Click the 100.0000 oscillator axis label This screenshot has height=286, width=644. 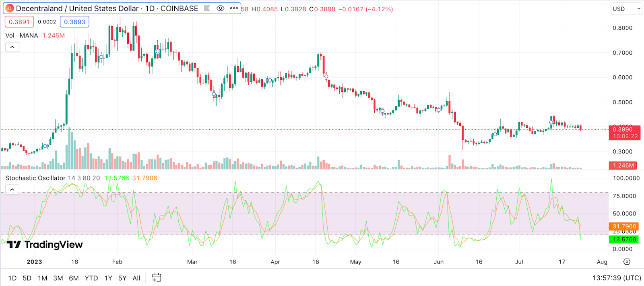[x=626, y=178]
